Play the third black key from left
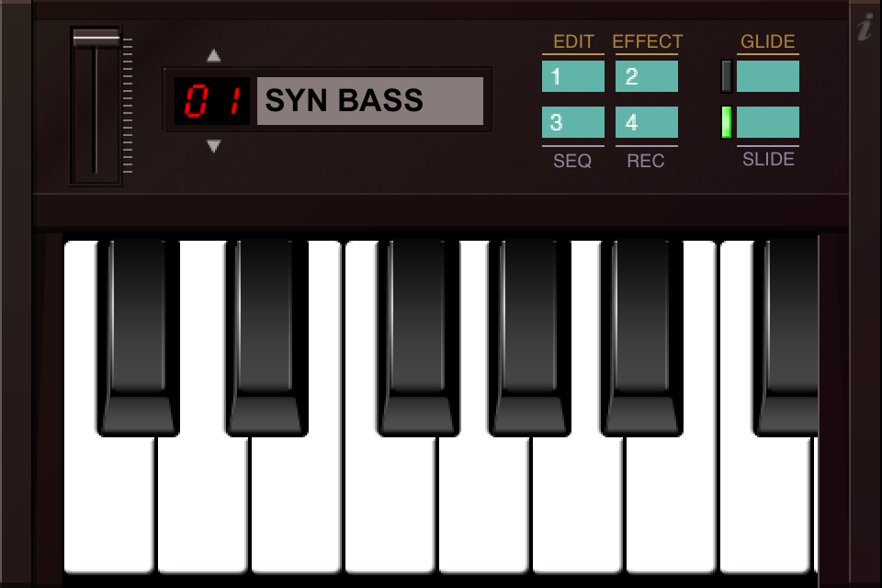Screen dimensions: 882x588 click(x=417, y=337)
